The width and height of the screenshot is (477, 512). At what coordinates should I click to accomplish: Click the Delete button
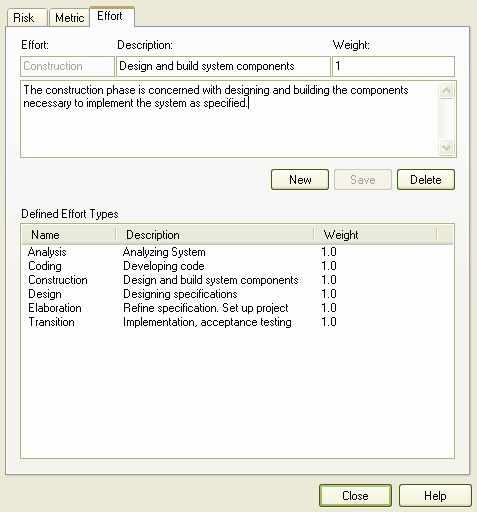pos(426,180)
